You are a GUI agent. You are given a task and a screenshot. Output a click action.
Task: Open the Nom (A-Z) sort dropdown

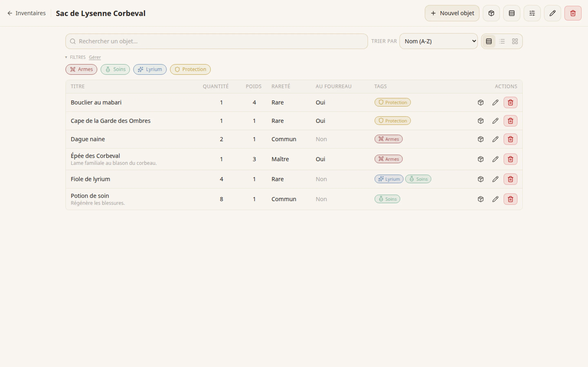tap(438, 41)
